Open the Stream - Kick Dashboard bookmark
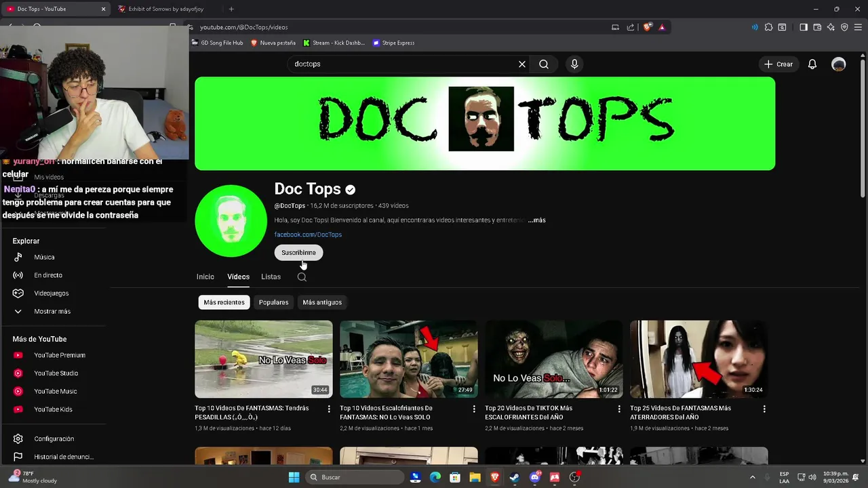 click(334, 43)
